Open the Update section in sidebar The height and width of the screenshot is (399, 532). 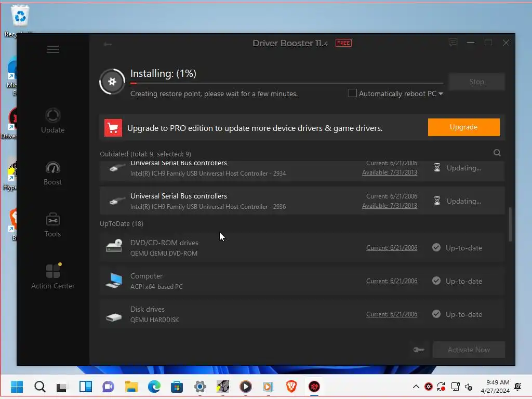(52, 121)
